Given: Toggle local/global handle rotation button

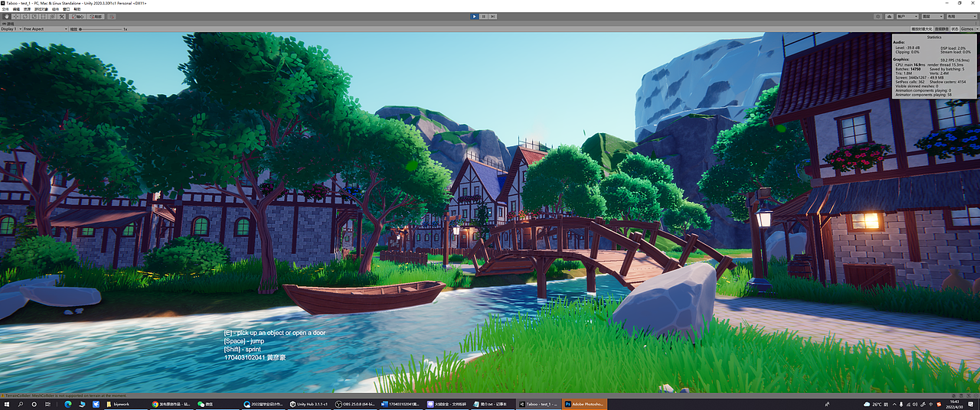Looking at the screenshot, I should 96,16.
